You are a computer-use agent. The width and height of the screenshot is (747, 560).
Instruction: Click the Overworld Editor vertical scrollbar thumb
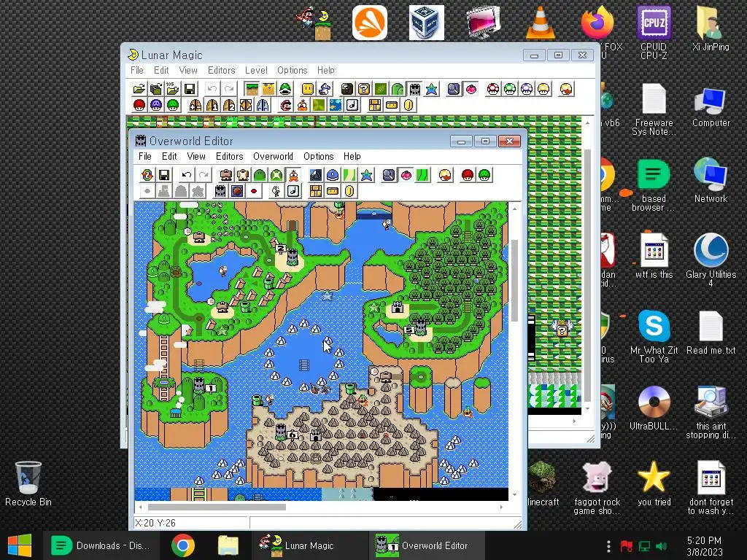pos(514,280)
